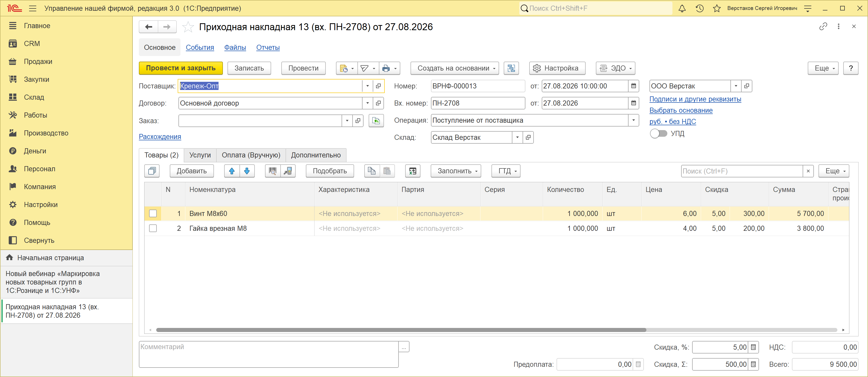Add a new goods row
Image resolution: width=868 pixels, height=377 pixels.
192,171
